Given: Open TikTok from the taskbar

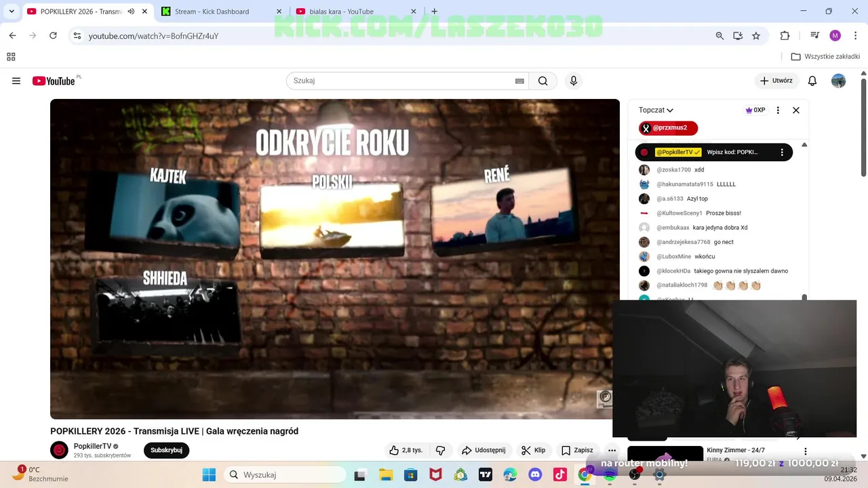Looking at the screenshot, I should coord(559,474).
